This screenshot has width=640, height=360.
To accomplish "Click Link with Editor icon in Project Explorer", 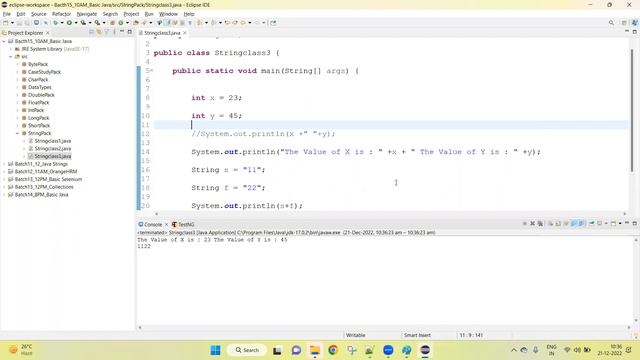I will [99, 32].
